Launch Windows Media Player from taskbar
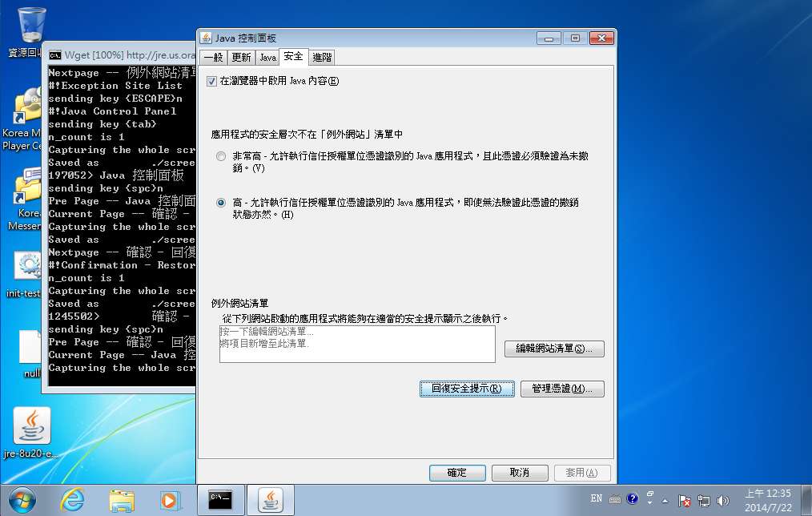Image resolution: width=812 pixels, height=516 pixels. click(x=169, y=500)
